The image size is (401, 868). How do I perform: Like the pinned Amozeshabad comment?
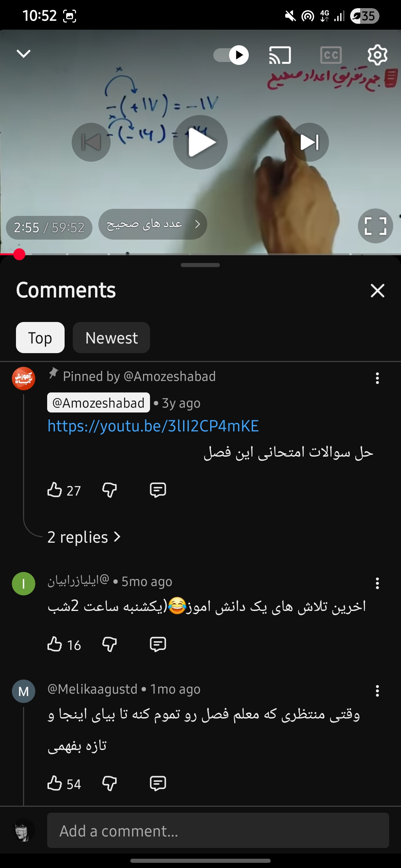(x=55, y=490)
